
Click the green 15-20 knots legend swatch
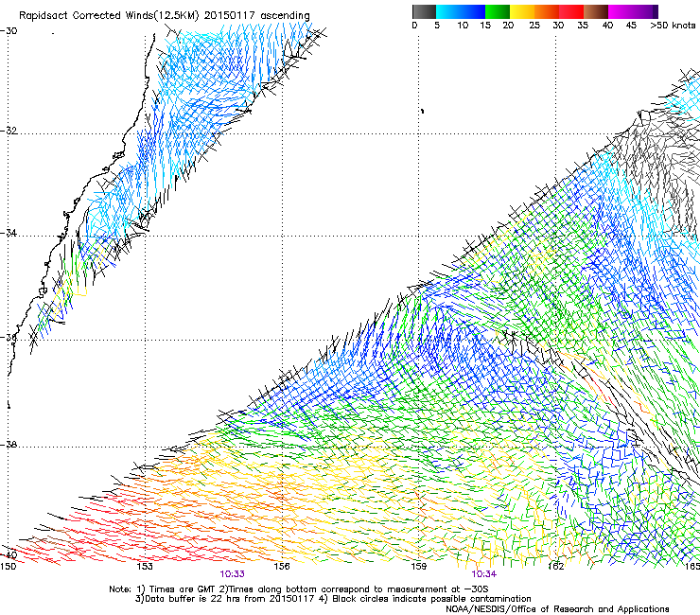tap(498, 11)
